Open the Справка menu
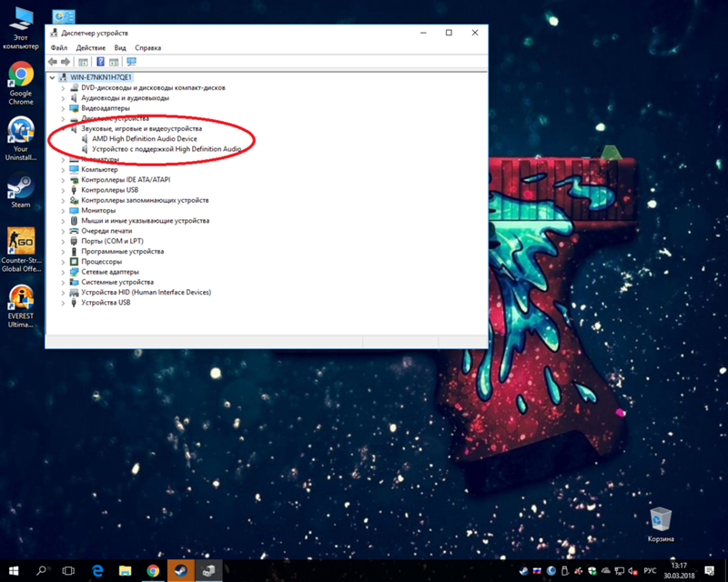 click(x=147, y=48)
